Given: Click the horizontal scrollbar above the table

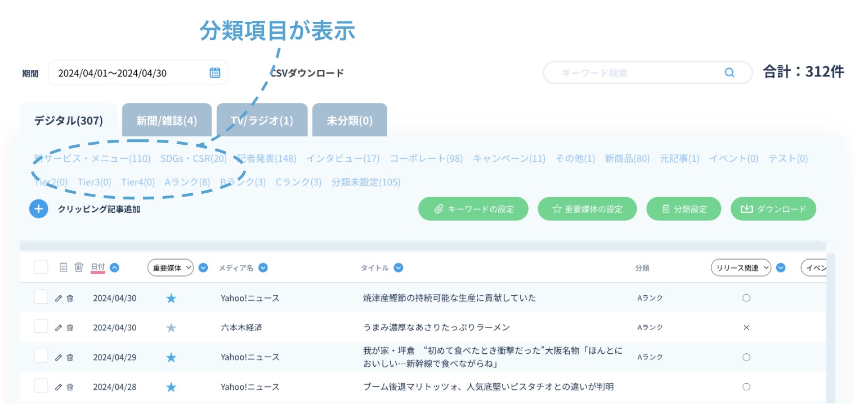Looking at the screenshot, I should click(422, 246).
